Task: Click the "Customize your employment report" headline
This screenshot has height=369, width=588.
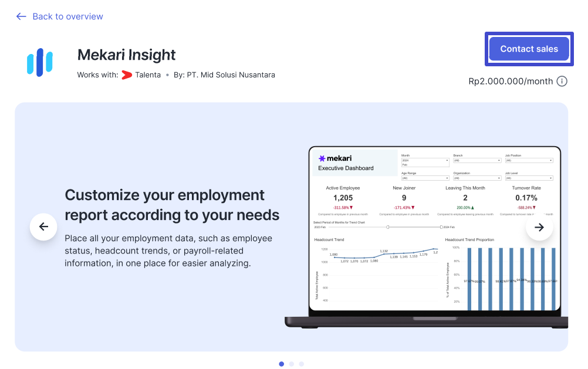Action: tap(172, 205)
